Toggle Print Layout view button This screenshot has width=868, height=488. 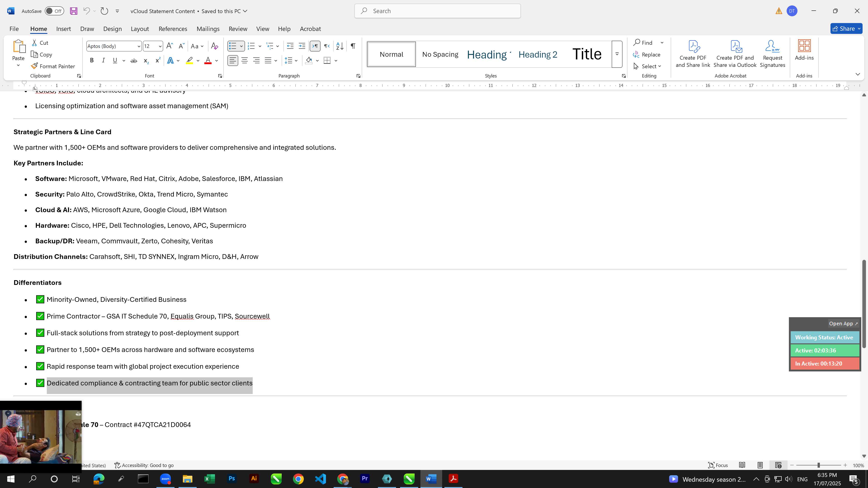[x=760, y=465]
